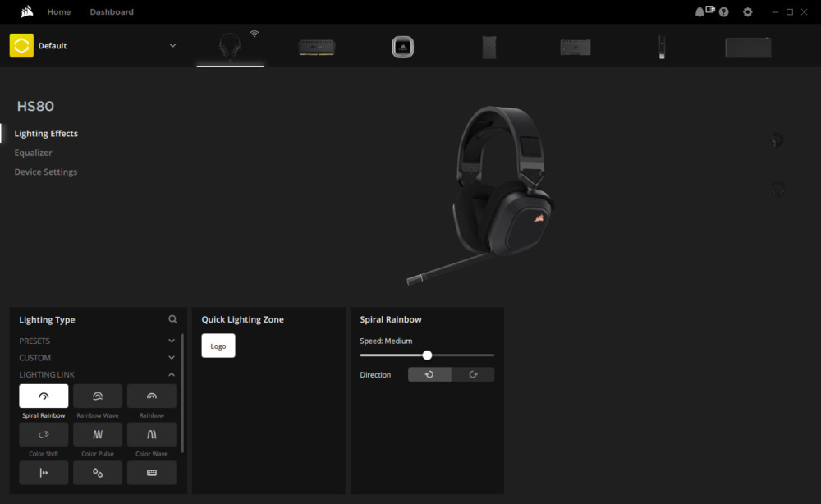Choose the Rainbow Wave lighting effect

[x=98, y=396]
